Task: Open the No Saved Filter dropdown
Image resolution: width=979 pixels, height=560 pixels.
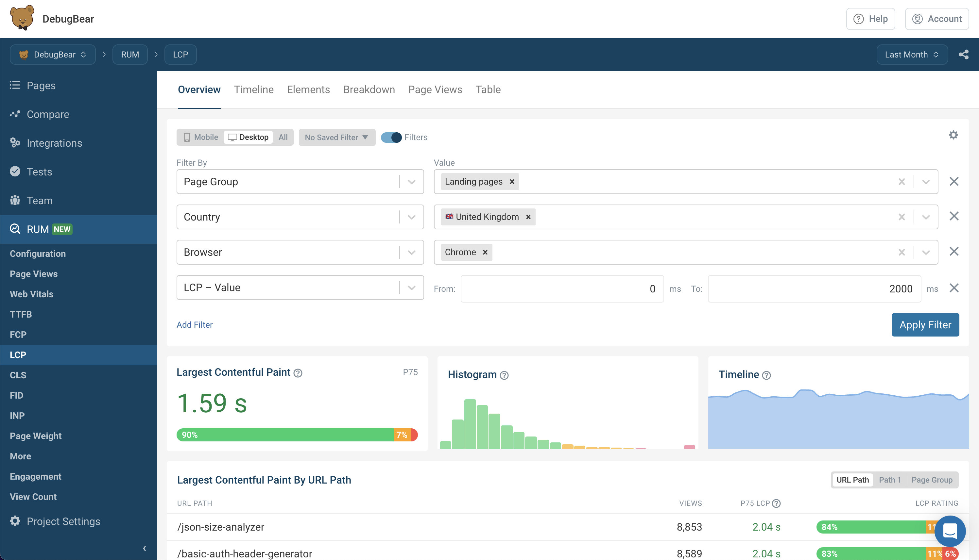Action: (x=337, y=137)
